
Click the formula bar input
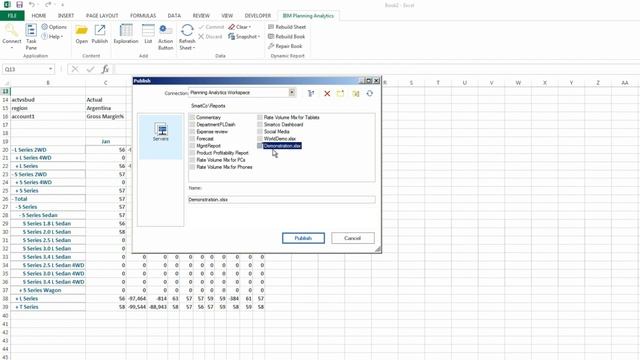(x=376, y=69)
